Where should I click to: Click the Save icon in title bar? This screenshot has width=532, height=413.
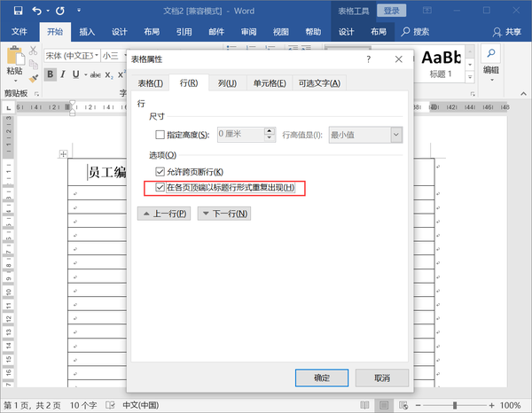click(18, 11)
